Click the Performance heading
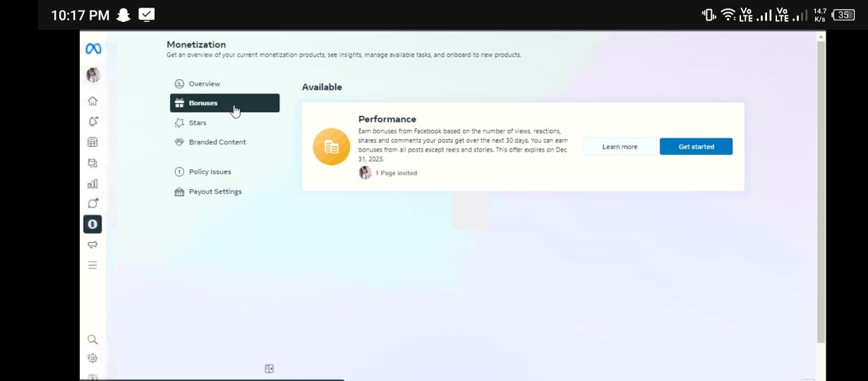The image size is (868, 381). tap(387, 119)
